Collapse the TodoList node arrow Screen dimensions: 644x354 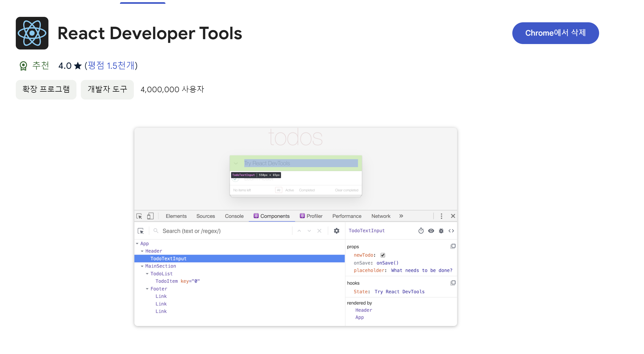147,274
